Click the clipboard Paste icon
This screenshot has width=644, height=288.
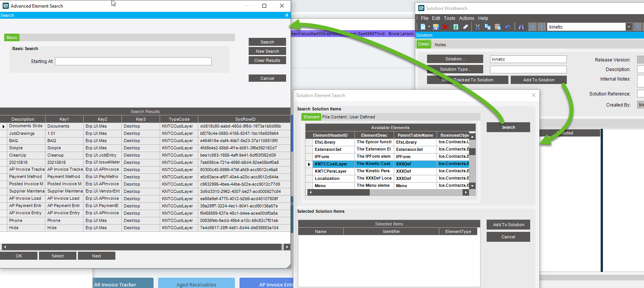[x=497, y=27]
